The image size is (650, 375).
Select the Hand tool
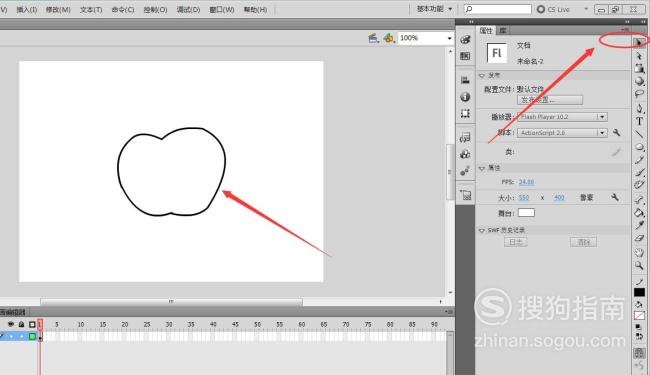click(639, 252)
